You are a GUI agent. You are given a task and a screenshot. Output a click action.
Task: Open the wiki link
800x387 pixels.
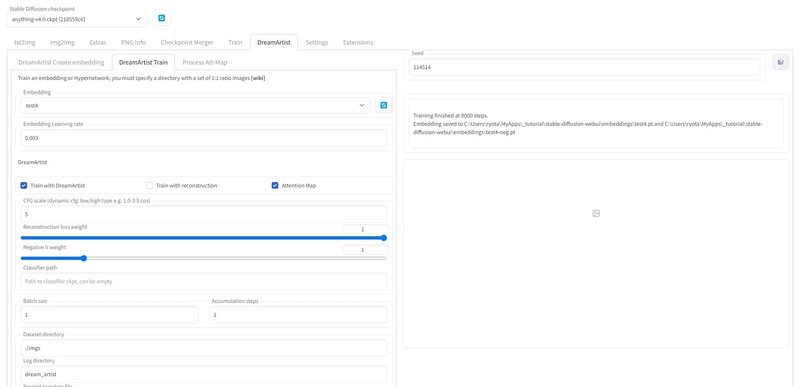[258, 78]
